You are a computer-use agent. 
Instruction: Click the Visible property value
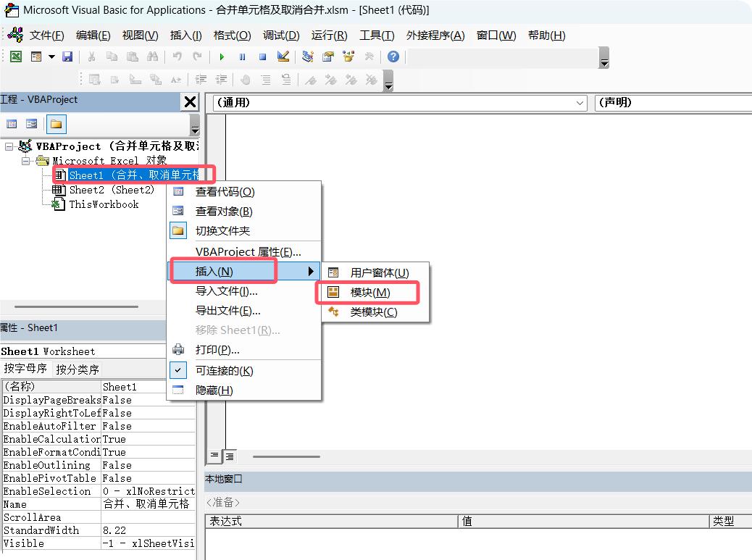[x=149, y=543]
